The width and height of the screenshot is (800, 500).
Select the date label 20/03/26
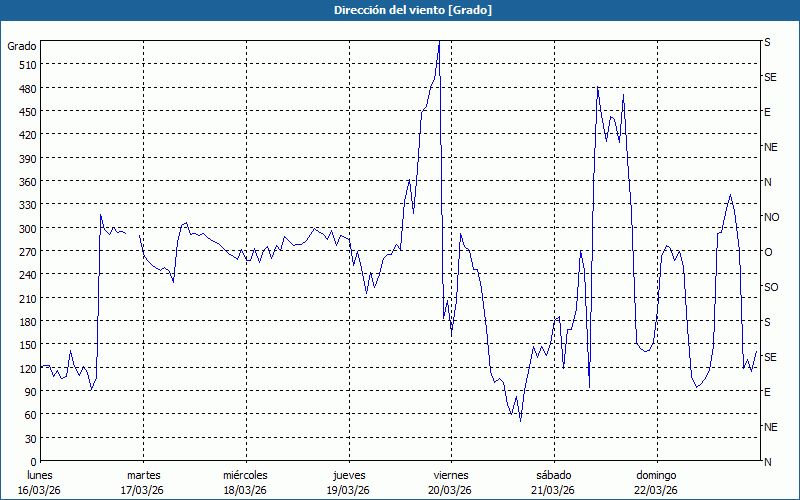tap(450, 490)
